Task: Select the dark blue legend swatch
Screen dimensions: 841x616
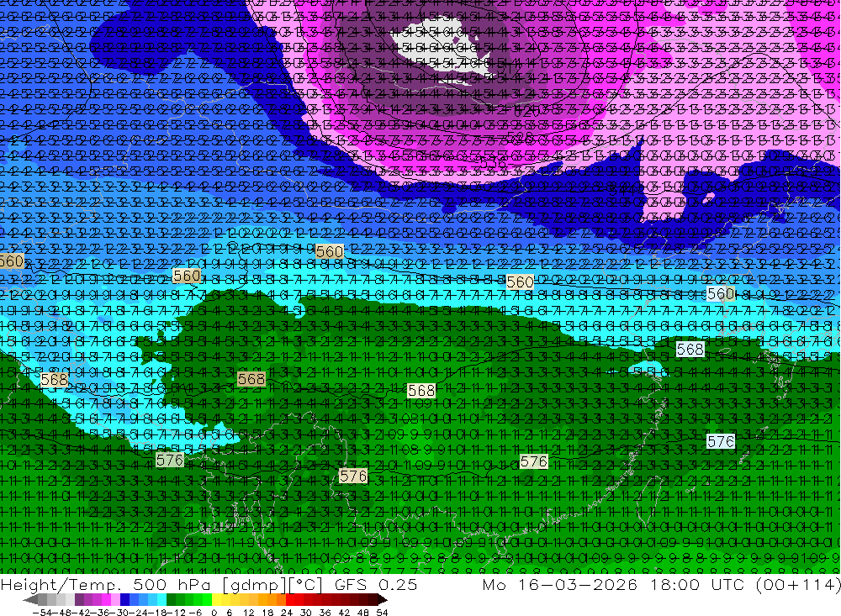Action: (x=125, y=600)
